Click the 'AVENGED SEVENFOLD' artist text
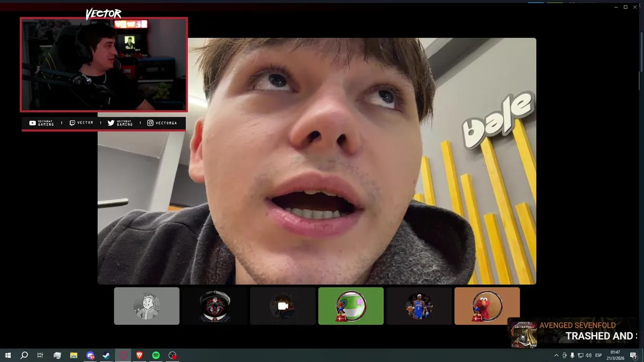 pyautogui.click(x=578, y=325)
